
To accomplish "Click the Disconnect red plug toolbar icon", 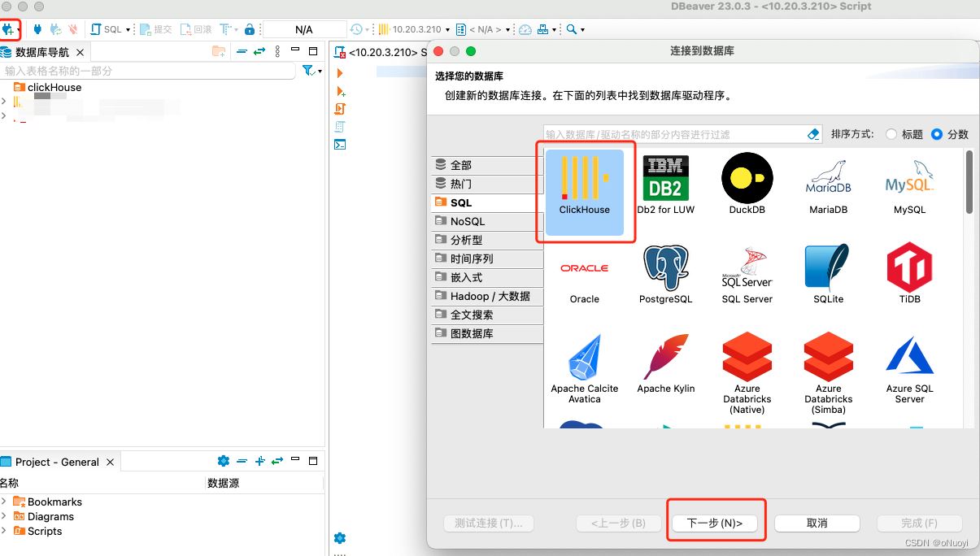I will click(73, 29).
